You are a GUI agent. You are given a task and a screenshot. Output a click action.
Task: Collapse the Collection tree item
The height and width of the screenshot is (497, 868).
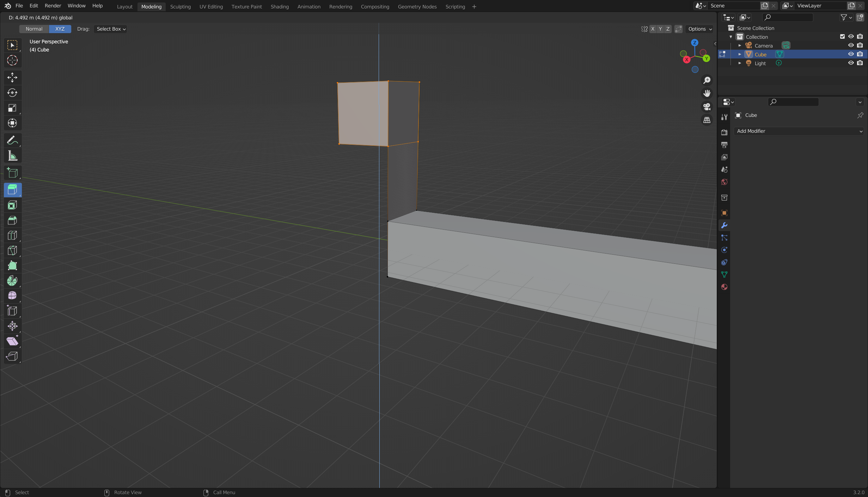coord(731,37)
